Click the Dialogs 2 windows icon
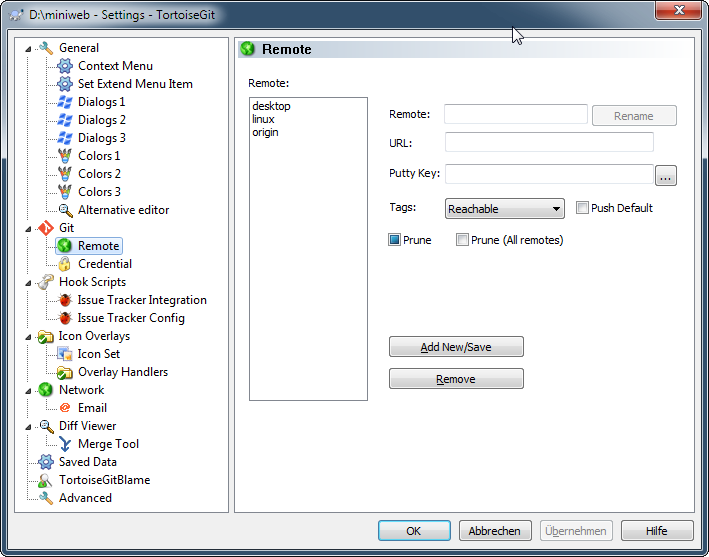 coord(65,120)
